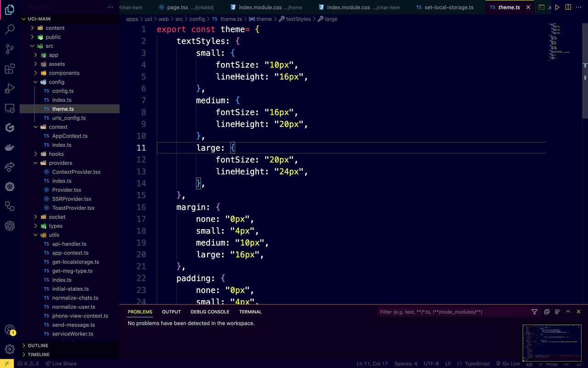This screenshot has height=368, width=588.
Task: Collapse the config folder
Action: pos(69,82)
